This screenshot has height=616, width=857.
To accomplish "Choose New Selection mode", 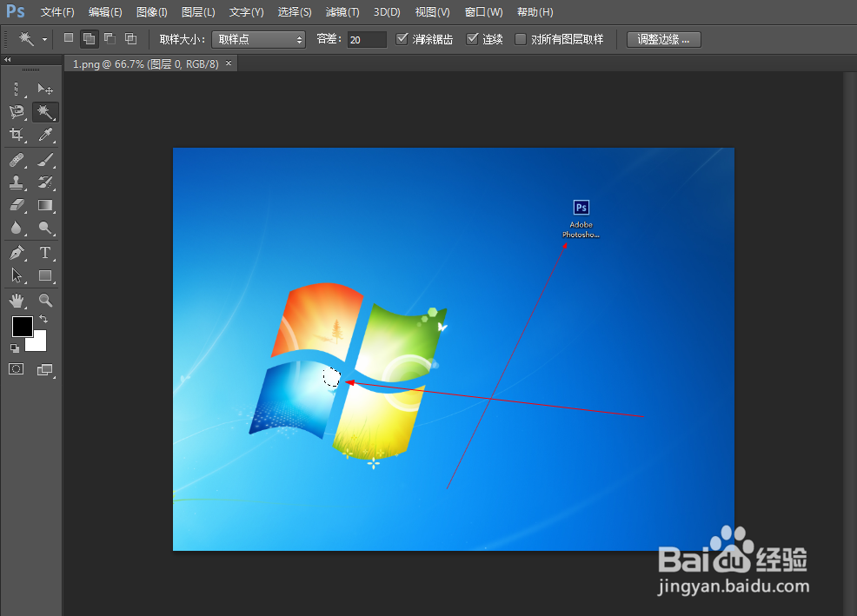I will 69,37.
